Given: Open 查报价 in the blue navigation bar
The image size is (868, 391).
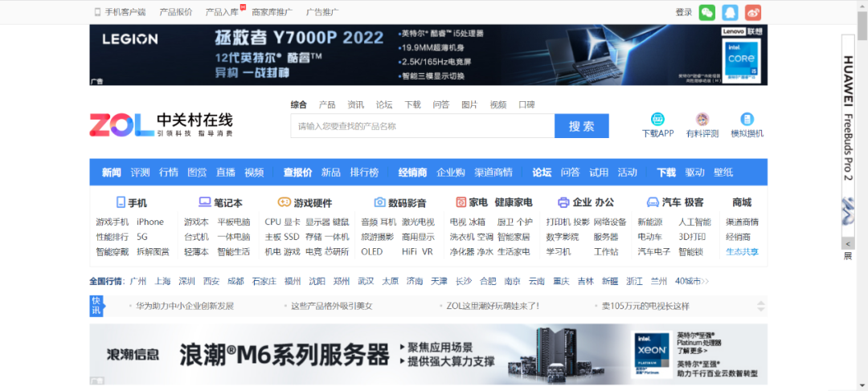Looking at the screenshot, I should [298, 172].
